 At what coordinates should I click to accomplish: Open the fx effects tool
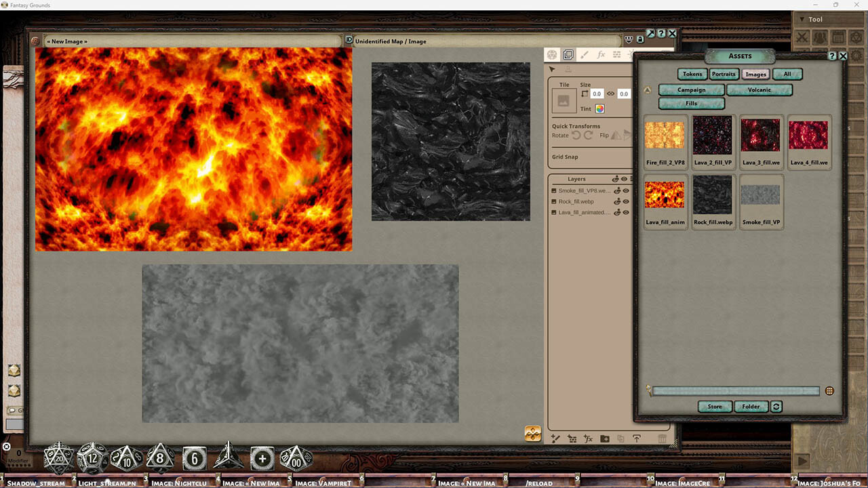point(602,54)
